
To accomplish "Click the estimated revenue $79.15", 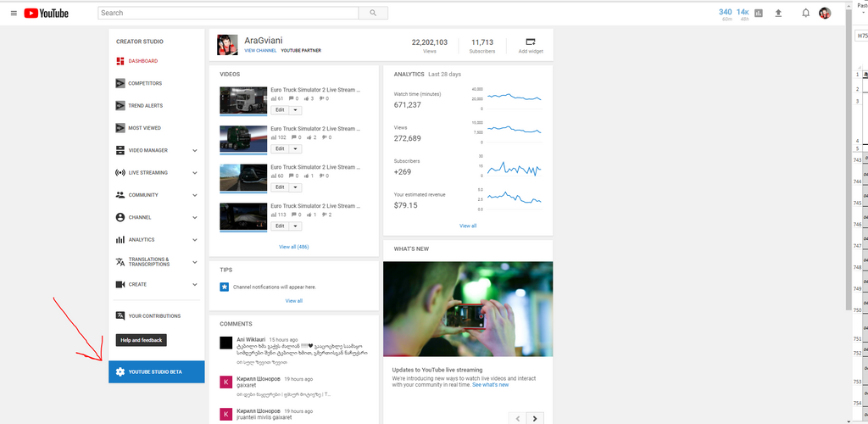I will pos(406,205).
